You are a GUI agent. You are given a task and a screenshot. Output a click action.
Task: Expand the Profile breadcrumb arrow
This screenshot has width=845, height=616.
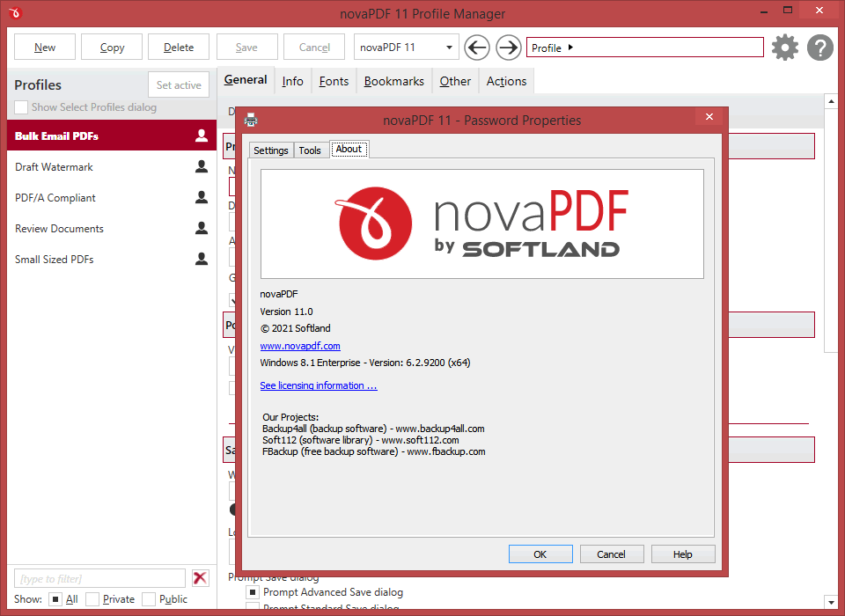click(570, 48)
